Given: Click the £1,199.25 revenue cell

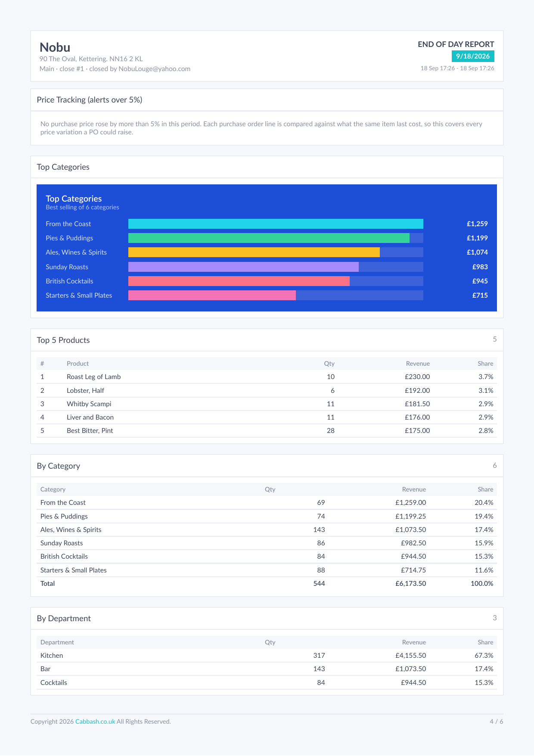Looking at the screenshot, I should [411, 516].
